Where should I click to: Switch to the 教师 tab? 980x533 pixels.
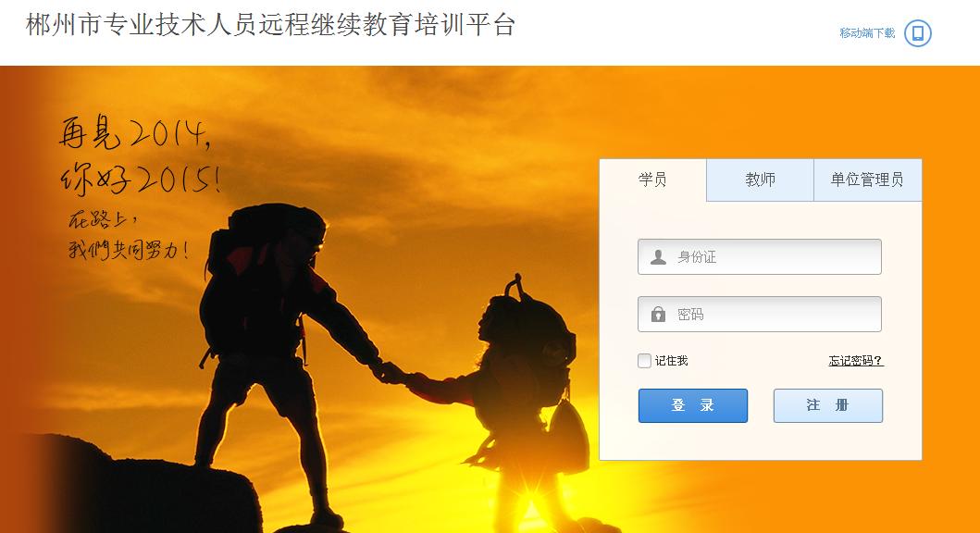point(760,180)
